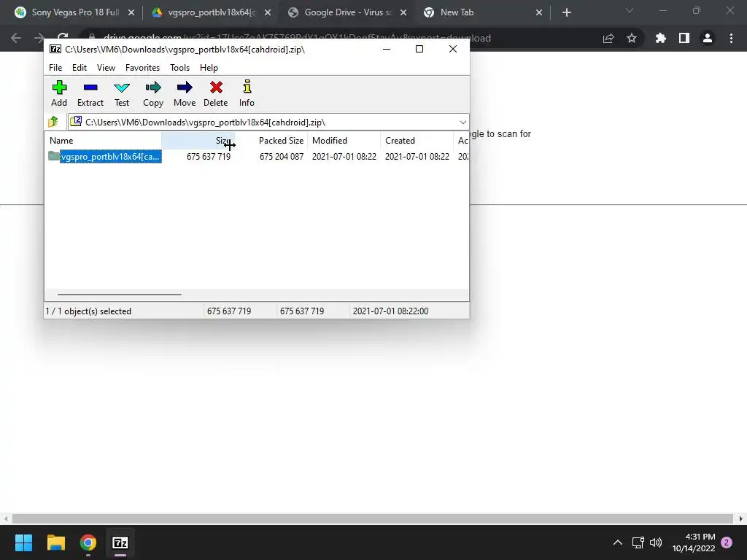Open 7-Zip File menu
Image resolution: width=747 pixels, height=560 pixels.
click(55, 68)
